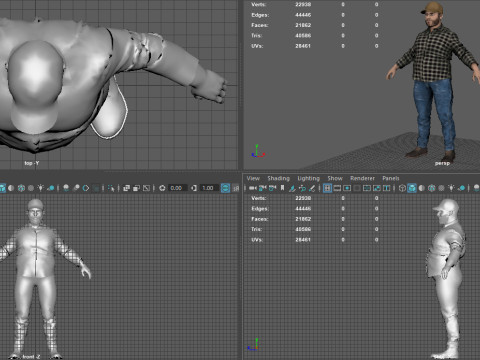Toggle Wireframe on Shaded in front panel
This screenshot has height=360, width=480.
(x=21, y=188)
